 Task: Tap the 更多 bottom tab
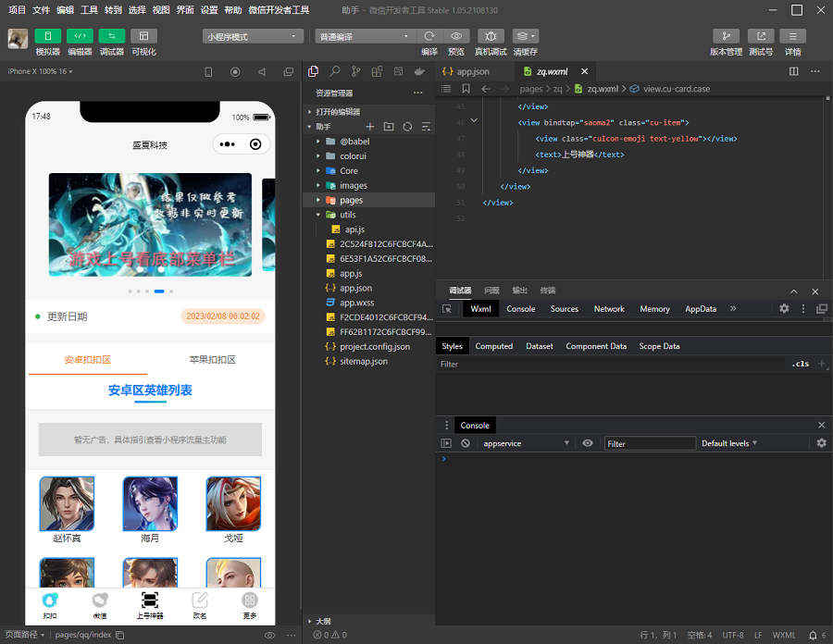250,605
